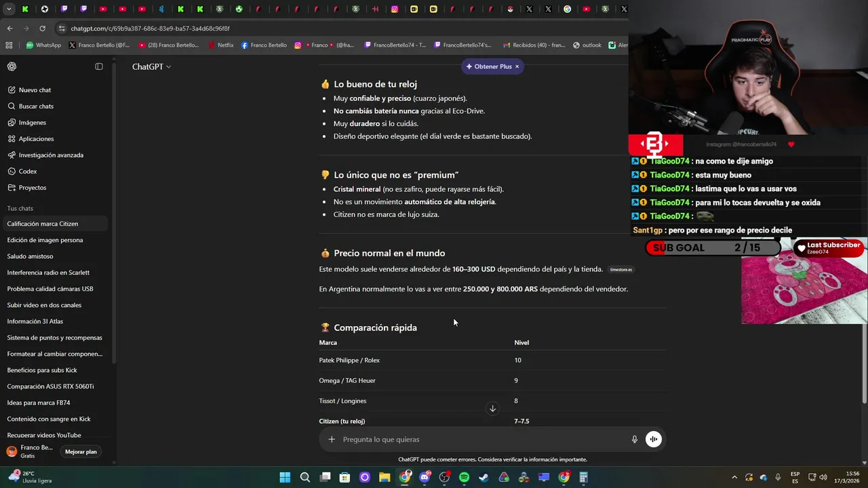Click the tray microphone status icon
The image size is (868, 488).
point(778,477)
